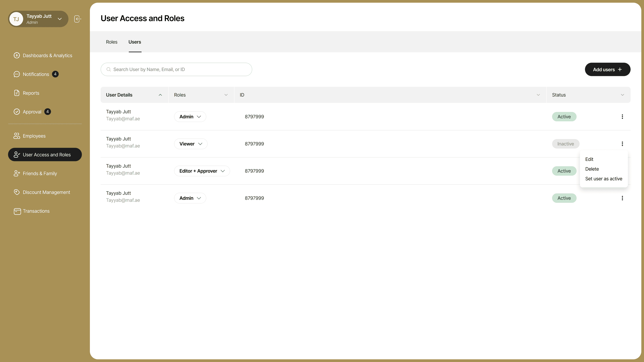Image resolution: width=644 pixels, height=362 pixels.
Task: Open the three-dot menu for the first row
Action: pyautogui.click(x=622, y=117)
